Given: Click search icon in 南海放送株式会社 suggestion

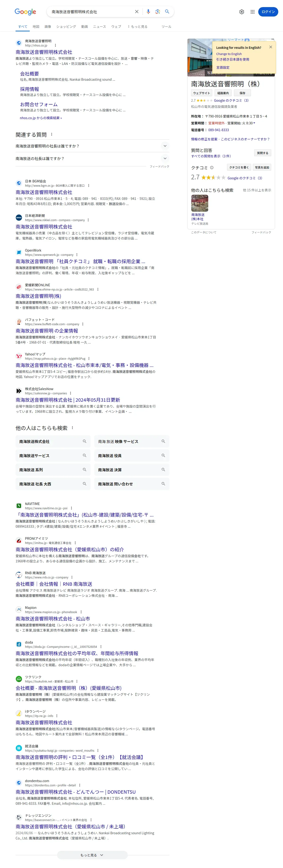Looking at the screenshot, I should tap(85, 441).
